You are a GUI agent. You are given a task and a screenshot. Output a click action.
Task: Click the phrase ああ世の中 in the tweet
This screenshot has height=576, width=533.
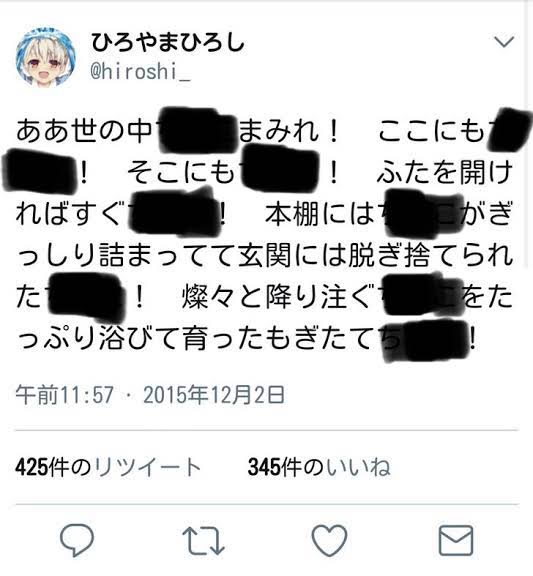point(84,131)
